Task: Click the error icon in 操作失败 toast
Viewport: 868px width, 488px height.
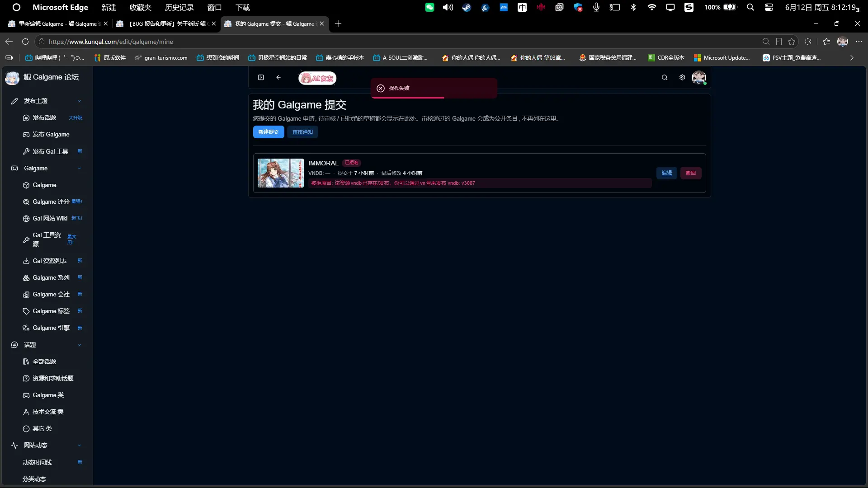Action: click(381, 88)
